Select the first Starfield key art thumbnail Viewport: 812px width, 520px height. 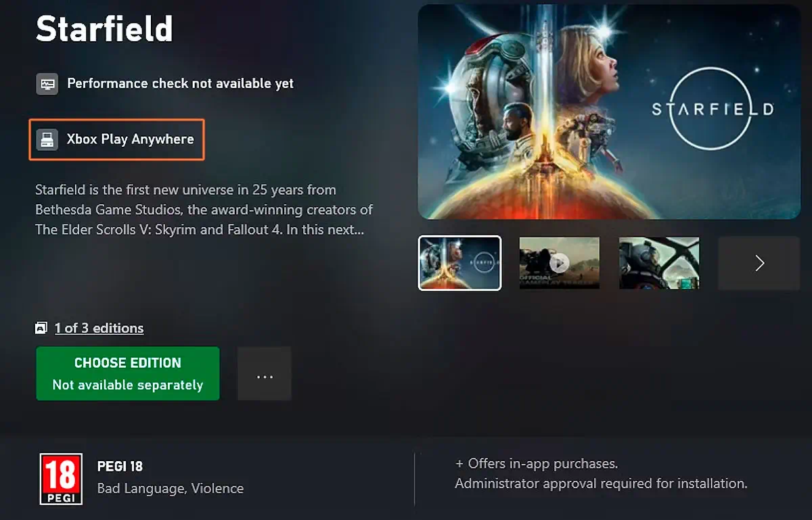click(459, 263)
